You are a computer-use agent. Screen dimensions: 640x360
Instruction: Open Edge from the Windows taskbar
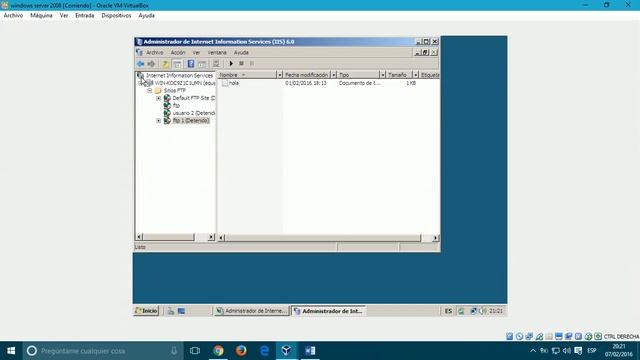pyautogui.click(x=264, y=351)
